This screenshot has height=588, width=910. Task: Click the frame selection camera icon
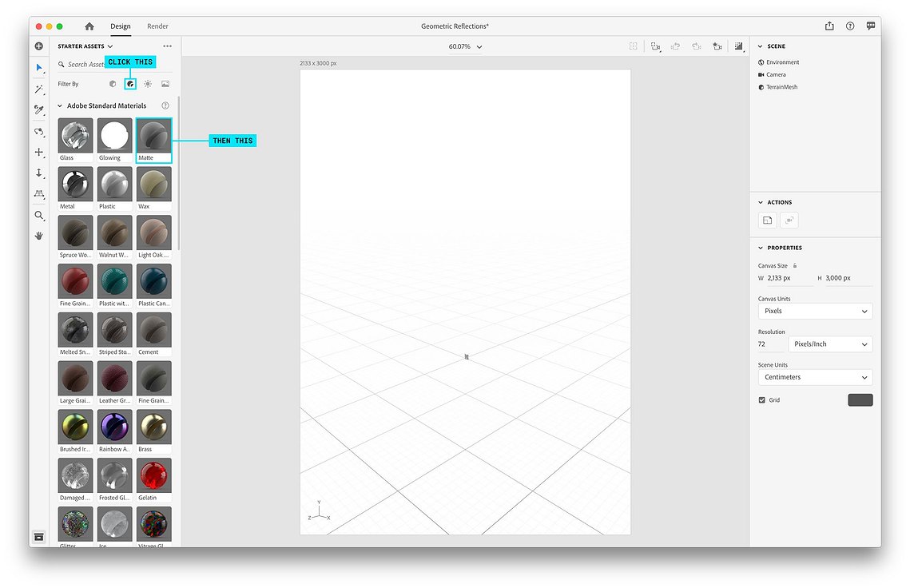[655, 46]
